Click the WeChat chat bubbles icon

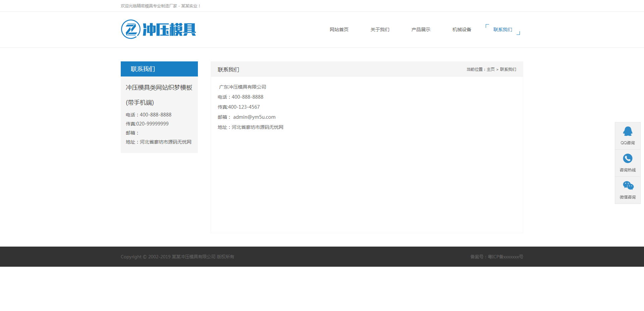628,186
